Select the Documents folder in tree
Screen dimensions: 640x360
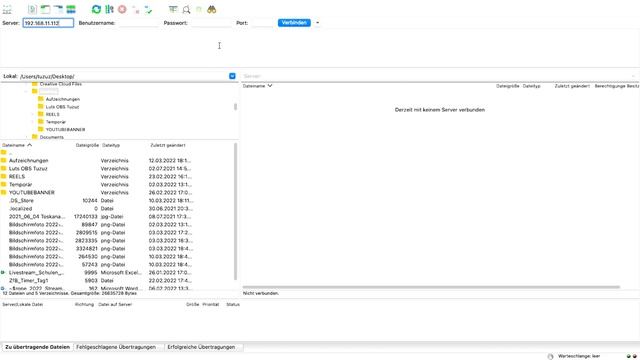pos(51,137)
